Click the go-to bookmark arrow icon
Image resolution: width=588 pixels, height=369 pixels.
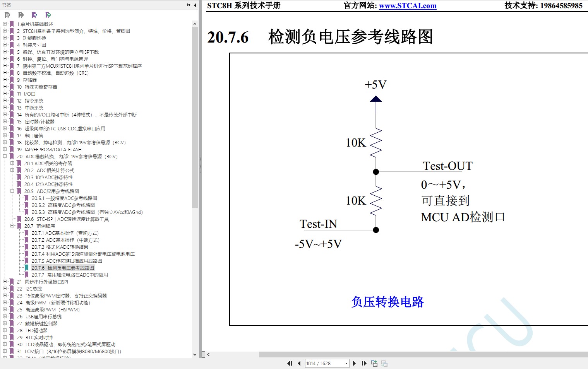[34, 15]
